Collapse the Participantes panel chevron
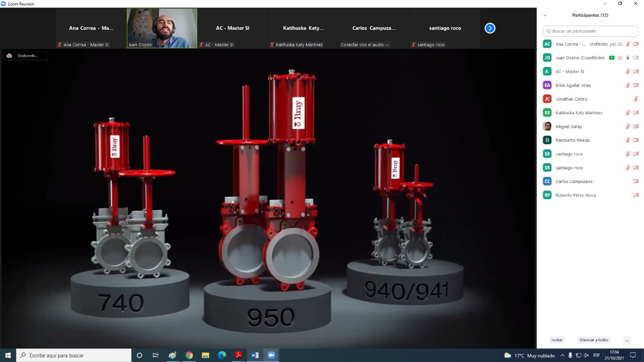Screen dimensions: 644x362 [544, 16]
